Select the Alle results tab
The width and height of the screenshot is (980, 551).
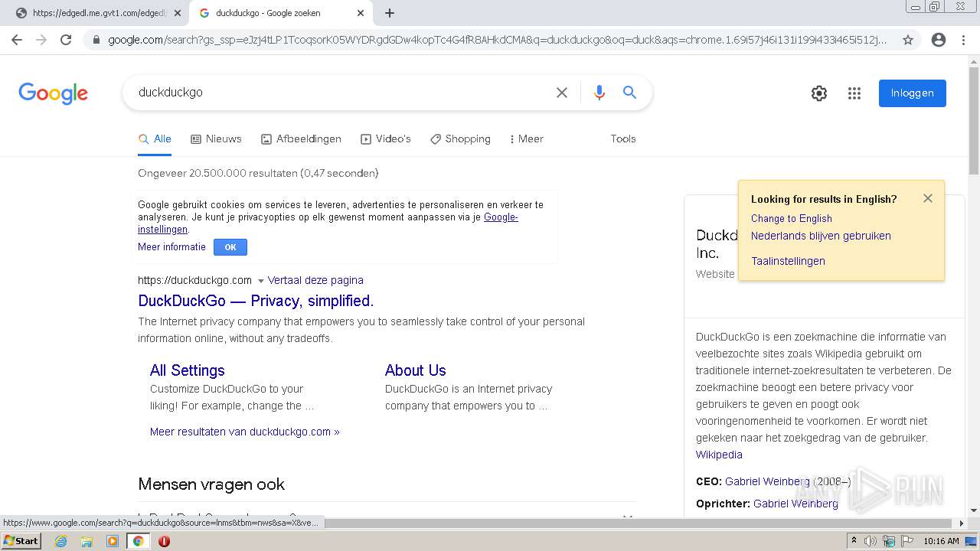pyautogui.click(x=155, y=139)
